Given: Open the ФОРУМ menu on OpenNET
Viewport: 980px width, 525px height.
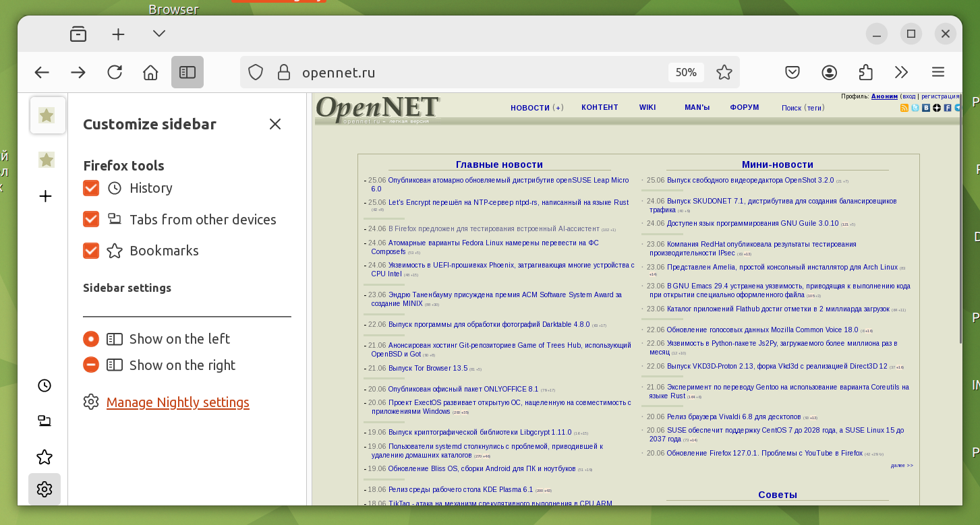Looking at the screenshot, I should coord(744,108).
